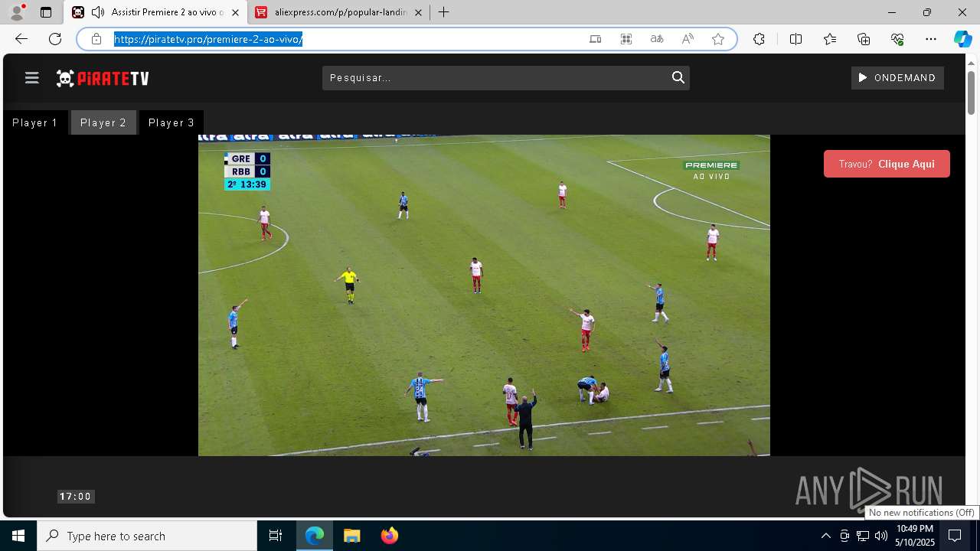This screenshot has width=980, height=551.
Task: Open a new browser tab
Action: tap(444, 12)
